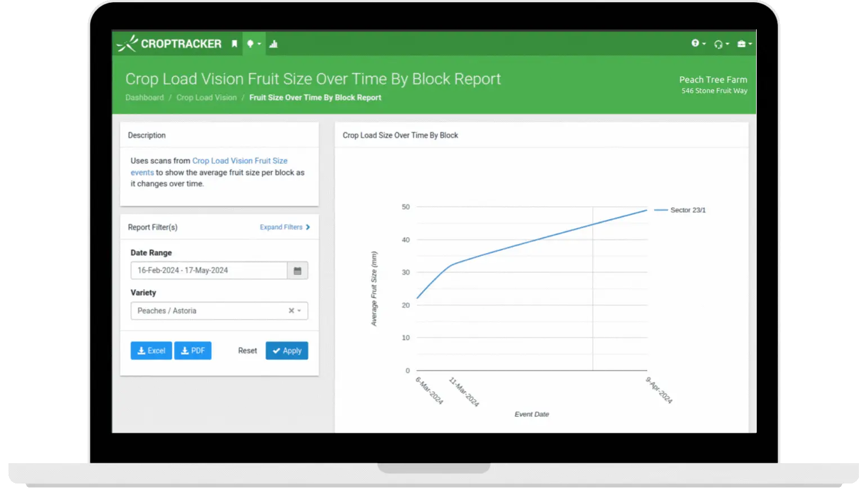Reset the report filters
868x488 pixels.
pyautogui.click(x=248, y=351)
